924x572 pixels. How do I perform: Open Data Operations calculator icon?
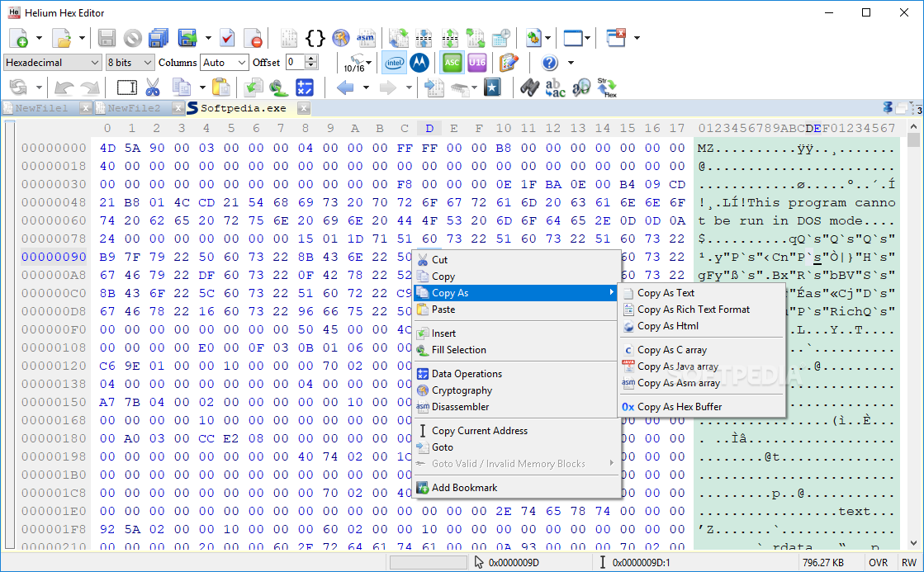point(305,87)
